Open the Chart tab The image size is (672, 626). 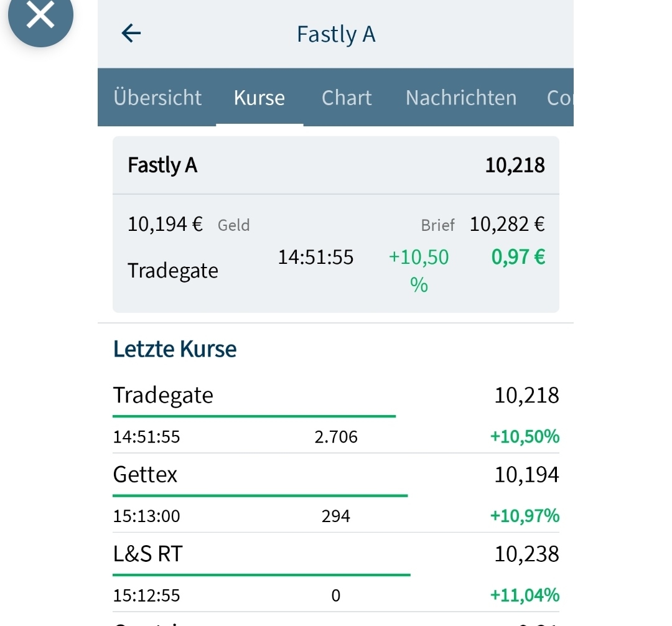tap(347, 98)
